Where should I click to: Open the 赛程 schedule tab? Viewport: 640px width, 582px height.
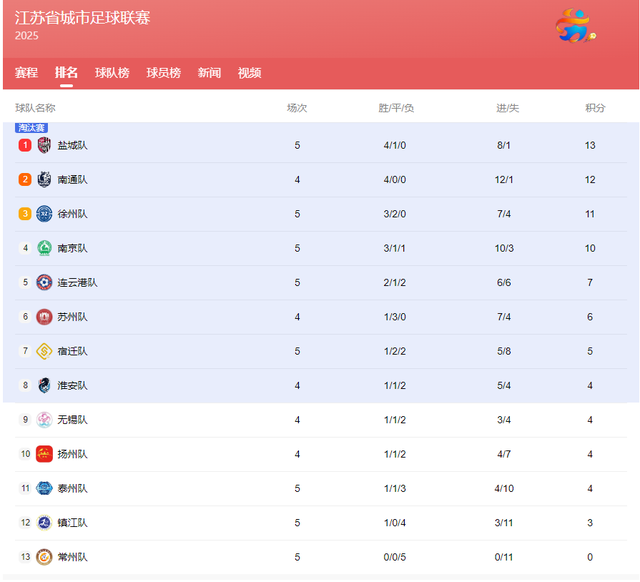[x=27, y=73]
